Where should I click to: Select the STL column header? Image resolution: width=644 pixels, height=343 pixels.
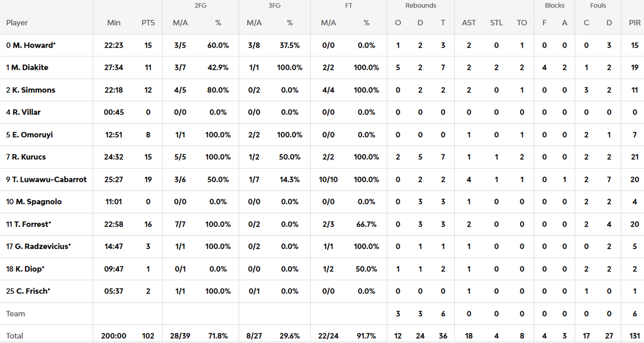[x=496, y=23]
